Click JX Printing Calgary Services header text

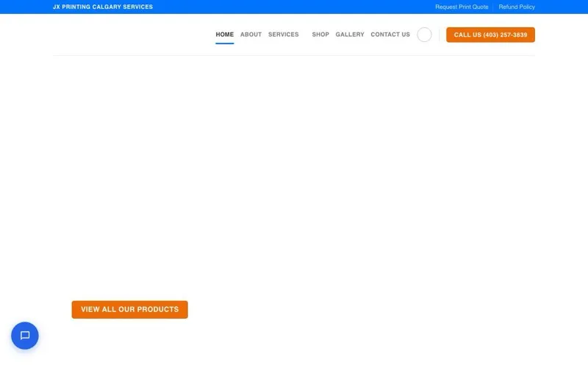[103, 7]
